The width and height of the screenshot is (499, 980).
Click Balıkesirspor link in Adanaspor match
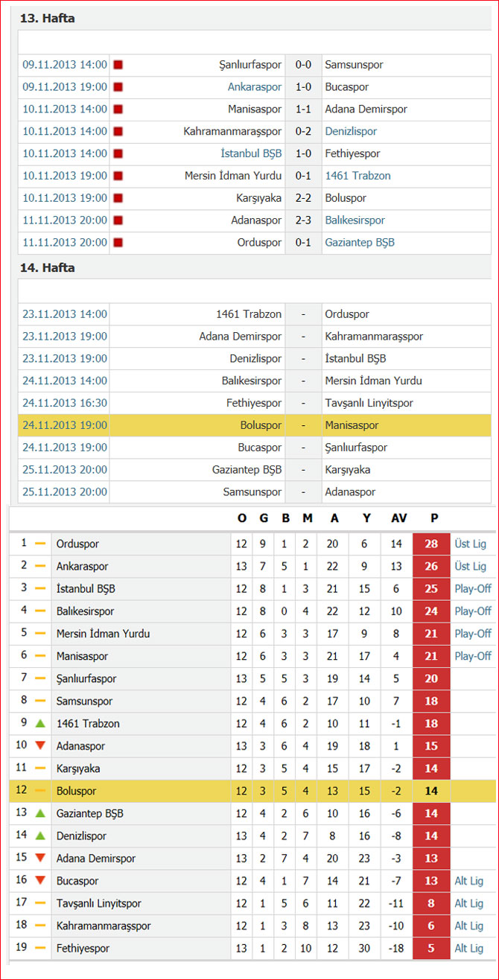(x=355, y=220)
